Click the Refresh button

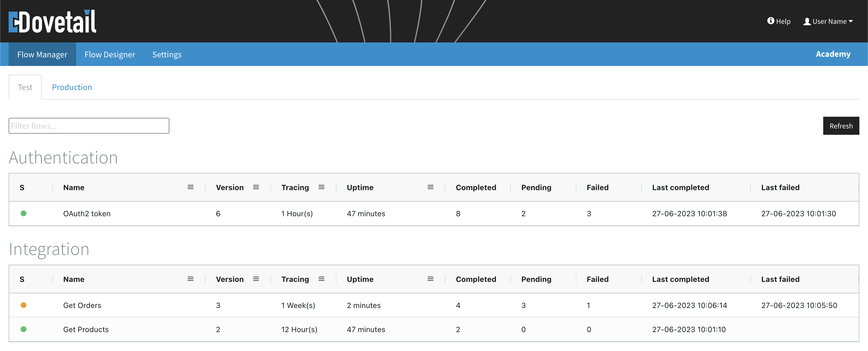[841, 126]
